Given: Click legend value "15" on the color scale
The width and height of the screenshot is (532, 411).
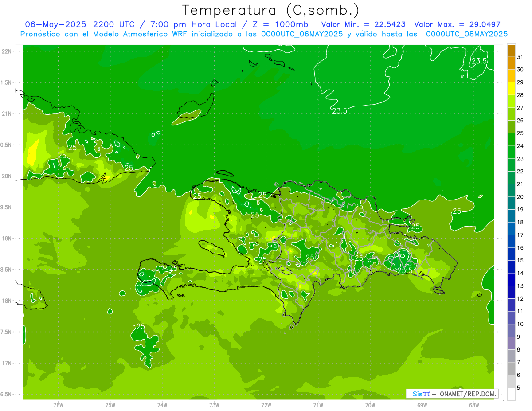Looking at the screenshot, I should click(x=520, y=260).
